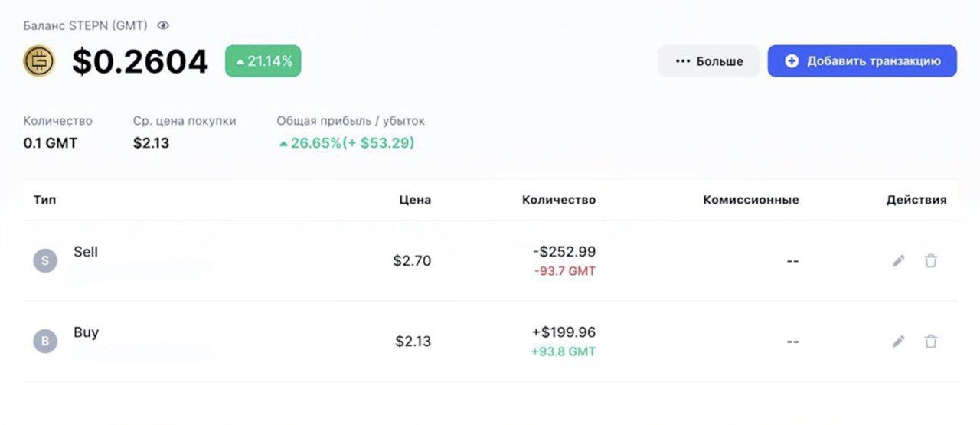Edit the Sell transaction with pencil icon
This screenshot has height=425, width=980.
[899, 261]
